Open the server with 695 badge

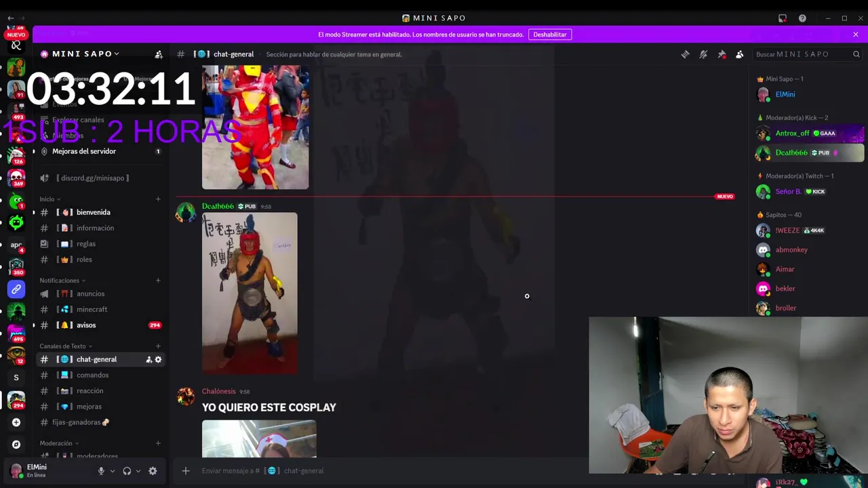point(16,333)
